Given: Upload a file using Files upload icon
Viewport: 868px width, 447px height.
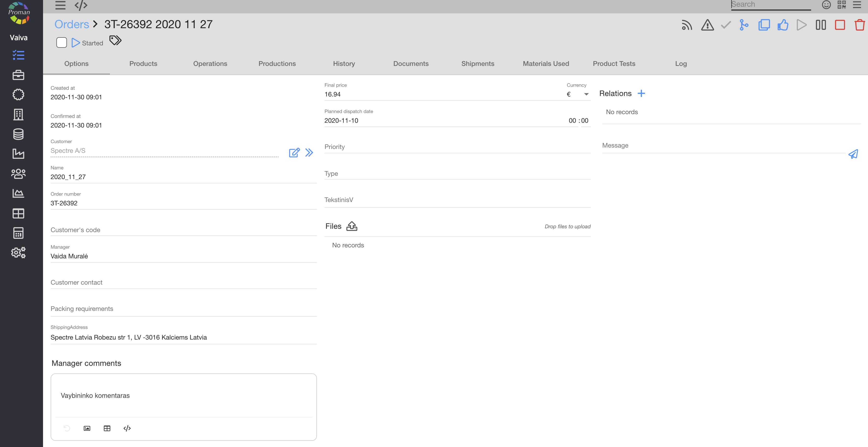Looking at the screenshot, I should point(352,226).
